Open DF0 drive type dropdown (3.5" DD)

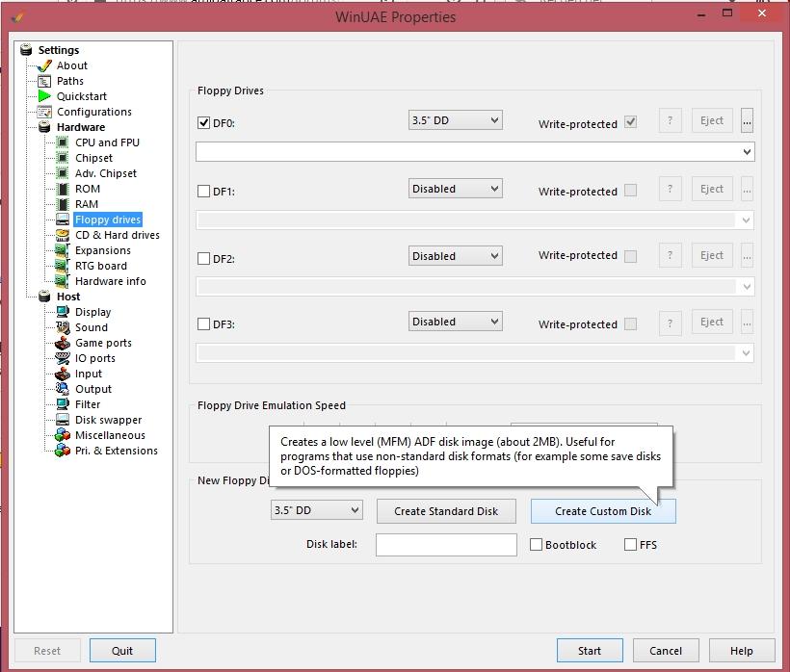[456, 120]
